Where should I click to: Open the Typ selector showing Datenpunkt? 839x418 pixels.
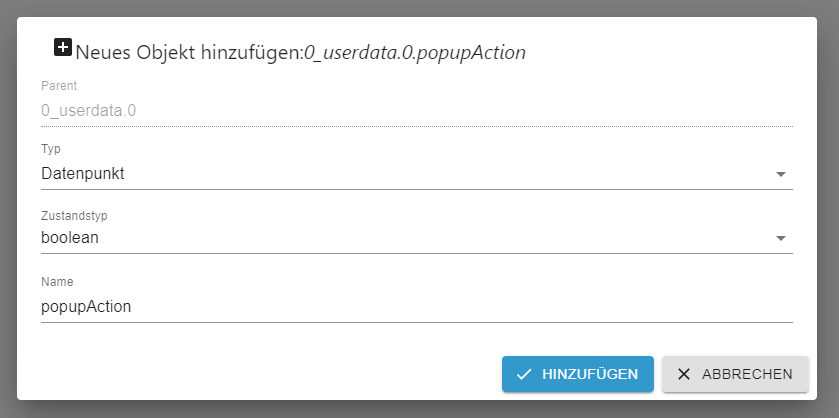pos(400,174)
